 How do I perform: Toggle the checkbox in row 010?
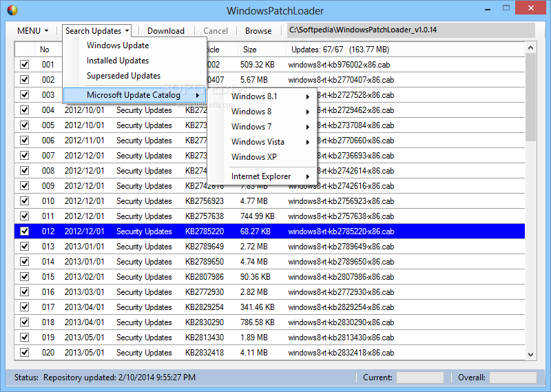pos(24,200)
